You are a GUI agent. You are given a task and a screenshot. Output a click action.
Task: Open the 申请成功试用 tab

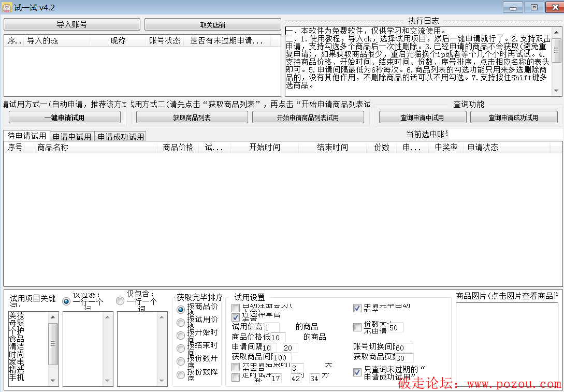pos(121,137)
